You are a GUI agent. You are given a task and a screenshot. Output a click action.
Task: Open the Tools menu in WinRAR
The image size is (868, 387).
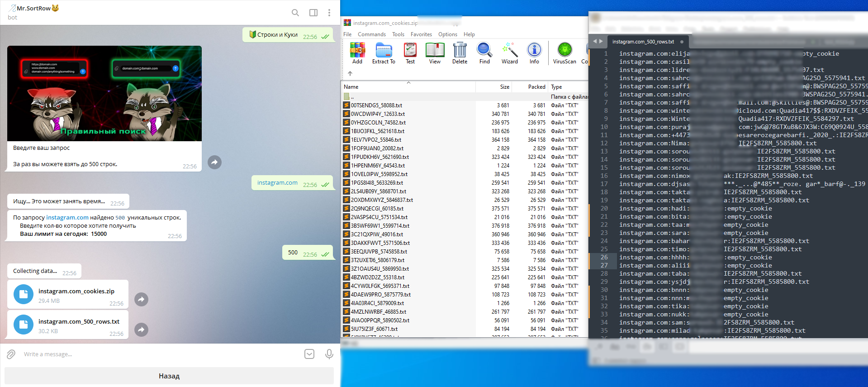(398, 34)
